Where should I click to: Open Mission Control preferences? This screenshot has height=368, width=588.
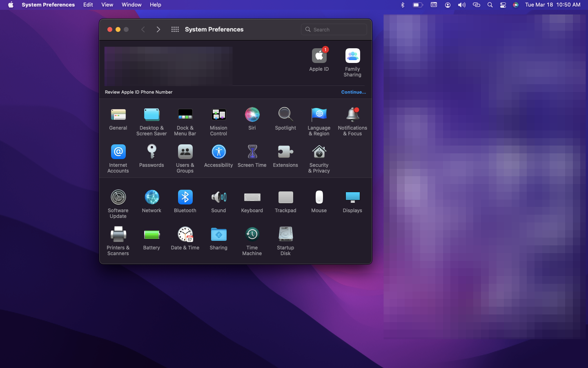218,121
